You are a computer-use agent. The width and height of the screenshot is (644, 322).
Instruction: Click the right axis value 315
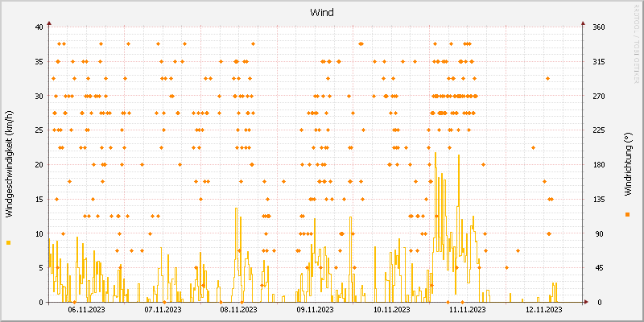point(599,62)
